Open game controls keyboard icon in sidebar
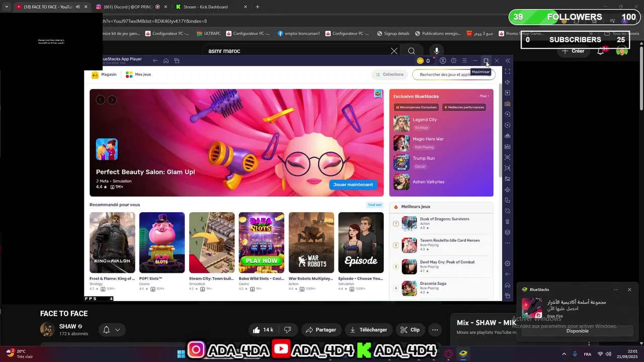Screen dimensions: 644x362 508,104
